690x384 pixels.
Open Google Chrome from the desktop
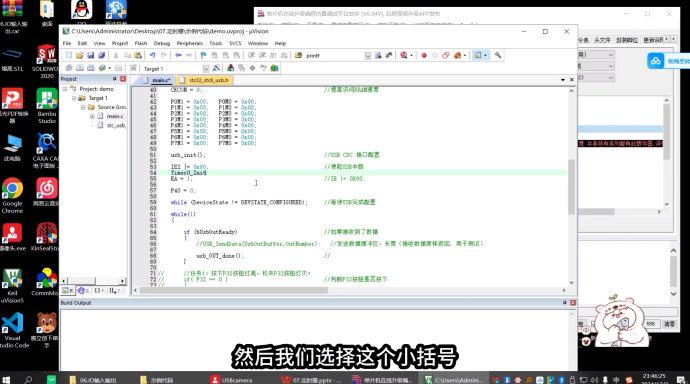[x=12, y=196]
